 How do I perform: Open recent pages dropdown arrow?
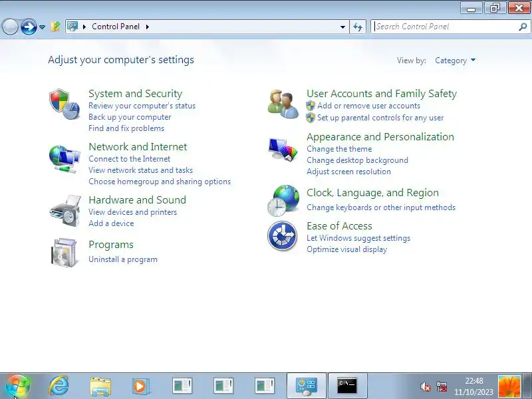42,27
